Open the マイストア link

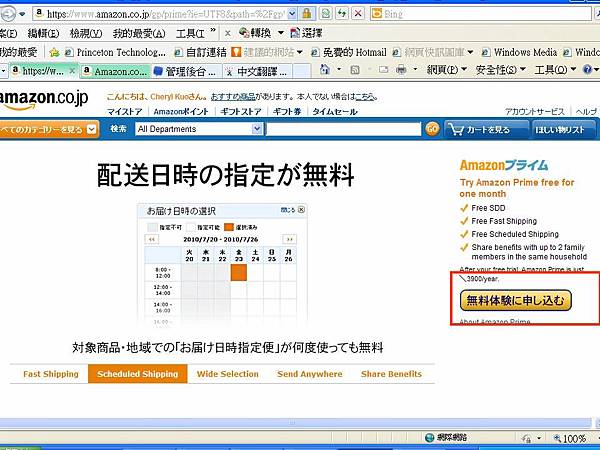point(124,112)
